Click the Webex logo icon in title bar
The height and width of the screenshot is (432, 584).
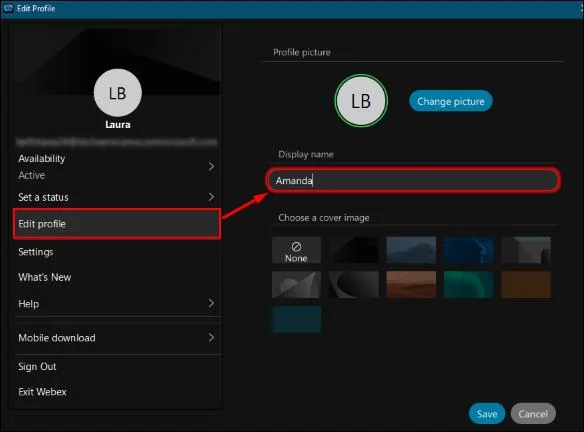click(x=8, y=8)
